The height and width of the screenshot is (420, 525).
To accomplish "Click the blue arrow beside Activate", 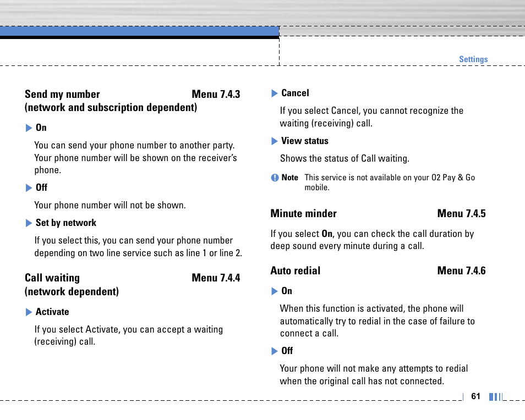I will pyautogui.click(x=29, y=312).
